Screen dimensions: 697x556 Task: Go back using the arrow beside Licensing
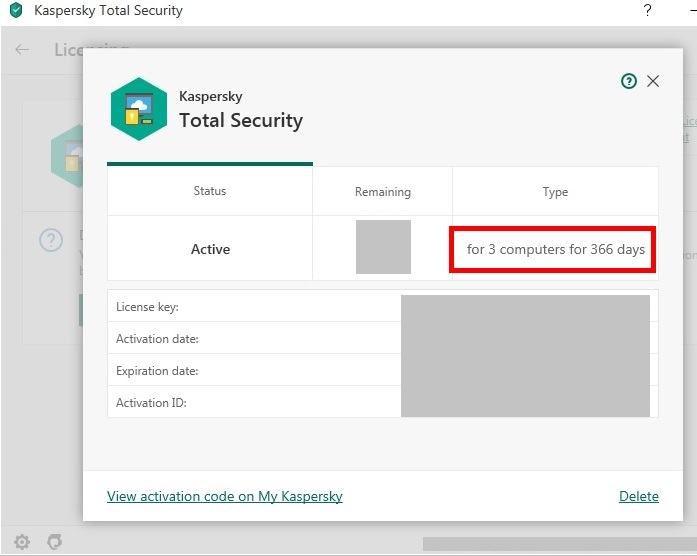[22, 49]
